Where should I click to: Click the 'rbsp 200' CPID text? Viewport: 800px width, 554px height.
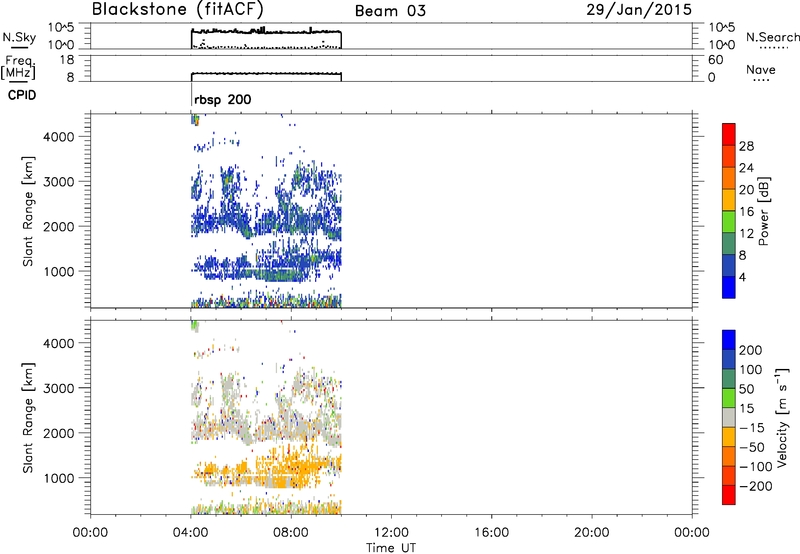[222, 99]
